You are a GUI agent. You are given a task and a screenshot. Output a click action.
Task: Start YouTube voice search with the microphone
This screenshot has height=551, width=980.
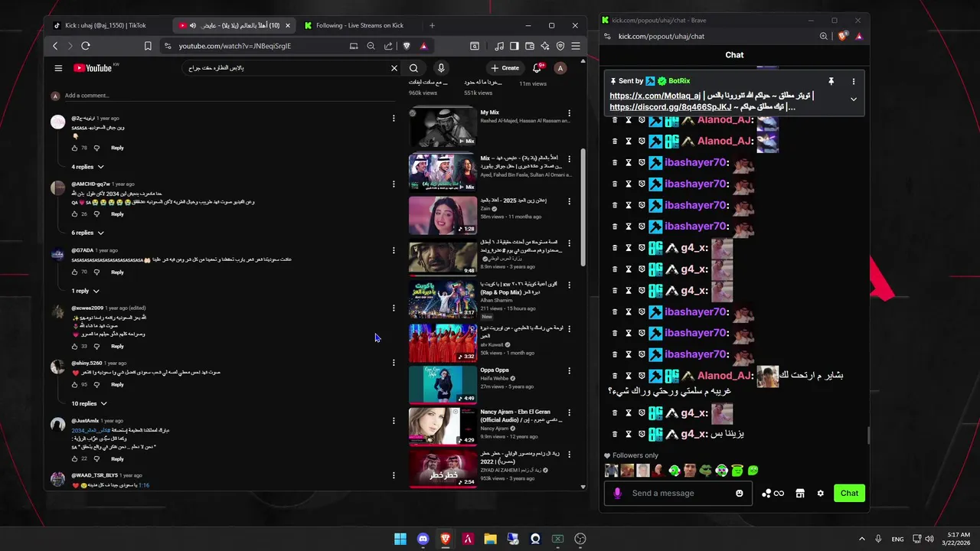[x=440, y=68]
